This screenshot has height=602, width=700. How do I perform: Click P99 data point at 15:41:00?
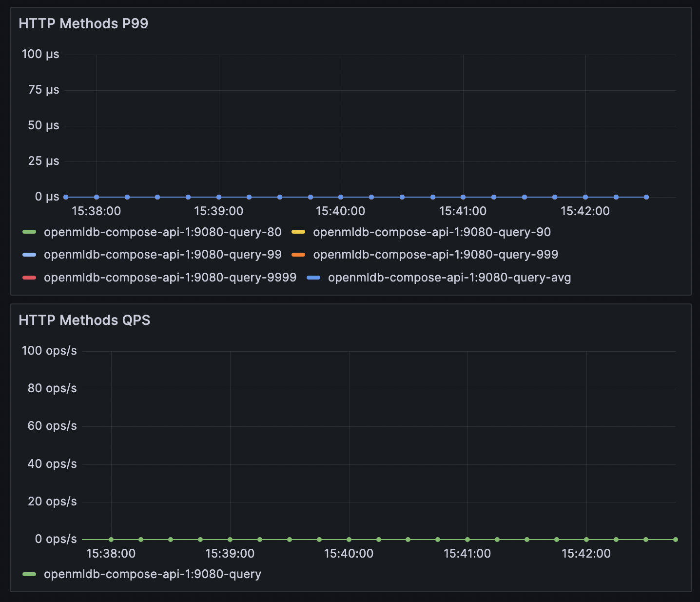click(x=463, y=197)
